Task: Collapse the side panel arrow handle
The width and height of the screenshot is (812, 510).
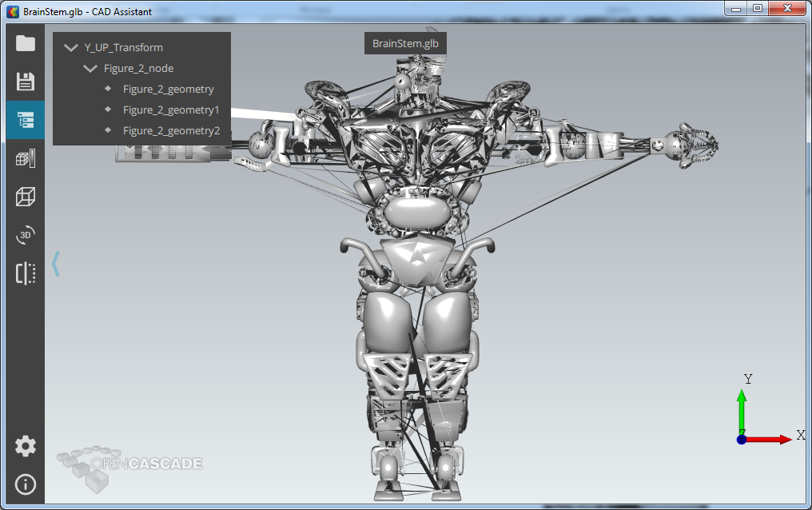Action: [x=56, y=263]
